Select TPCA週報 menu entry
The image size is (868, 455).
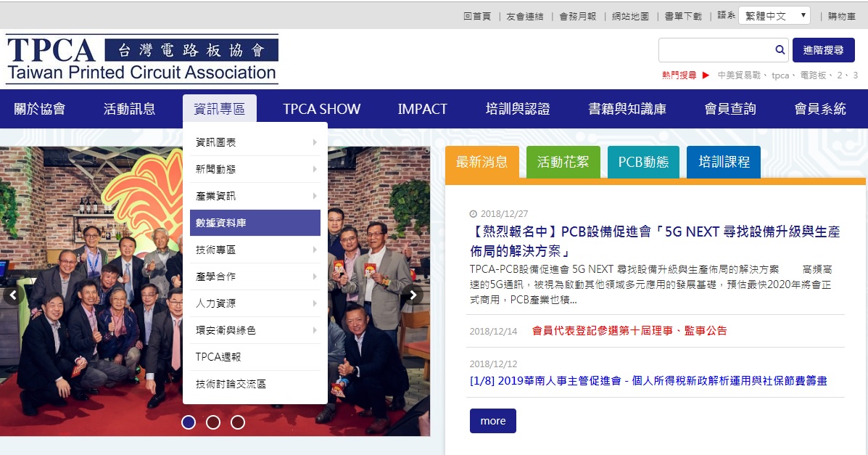click(x=255, y=357)
